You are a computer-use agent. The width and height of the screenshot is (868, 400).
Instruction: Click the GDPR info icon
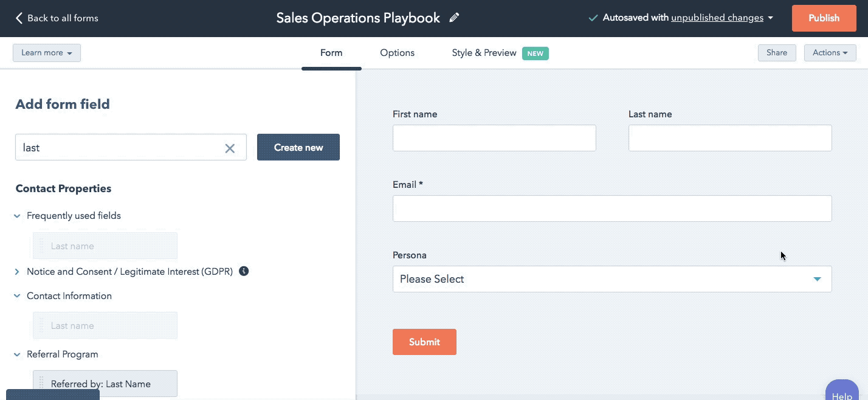point(244,271)
